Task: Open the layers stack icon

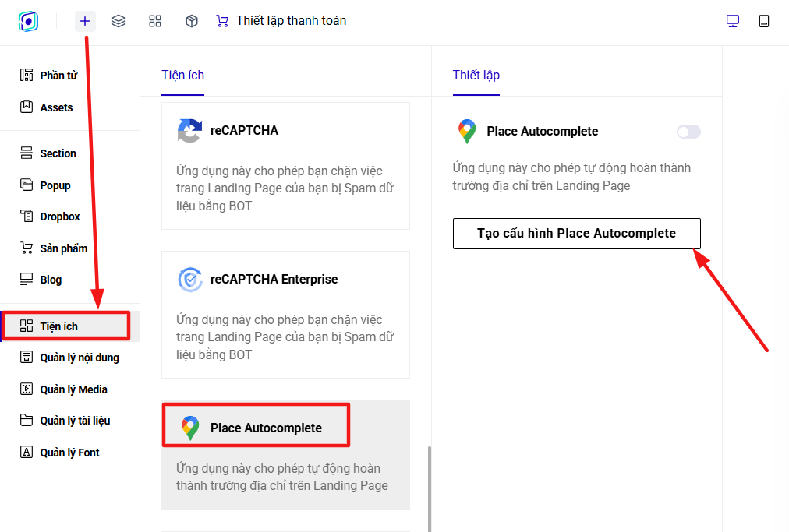Action: tap(119, 21)
